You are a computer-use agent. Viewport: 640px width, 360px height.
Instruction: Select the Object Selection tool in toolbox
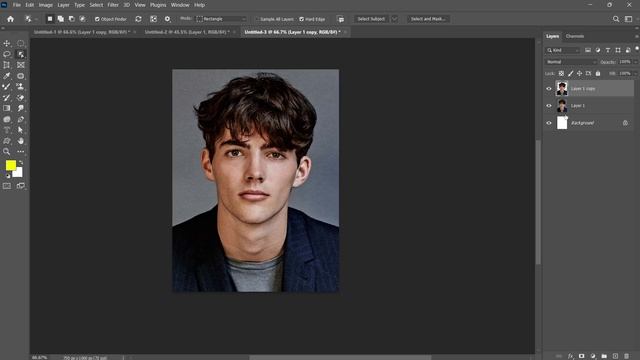(20, 54)
